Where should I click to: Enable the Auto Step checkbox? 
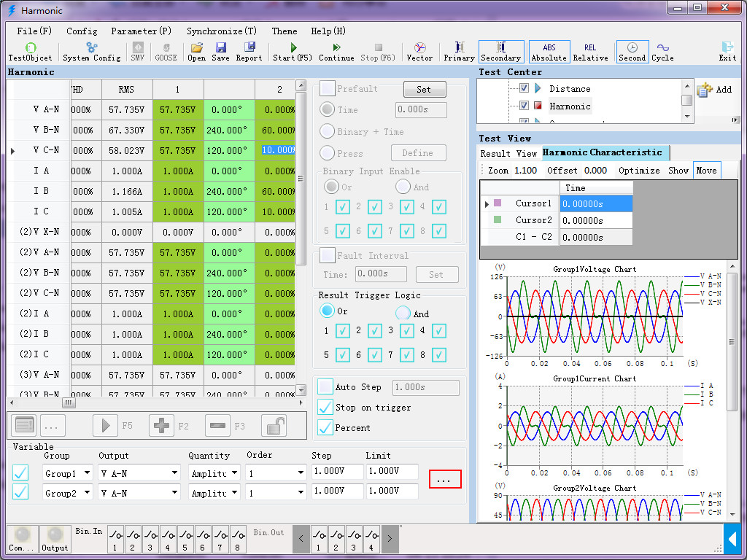[x=325, y=387]
